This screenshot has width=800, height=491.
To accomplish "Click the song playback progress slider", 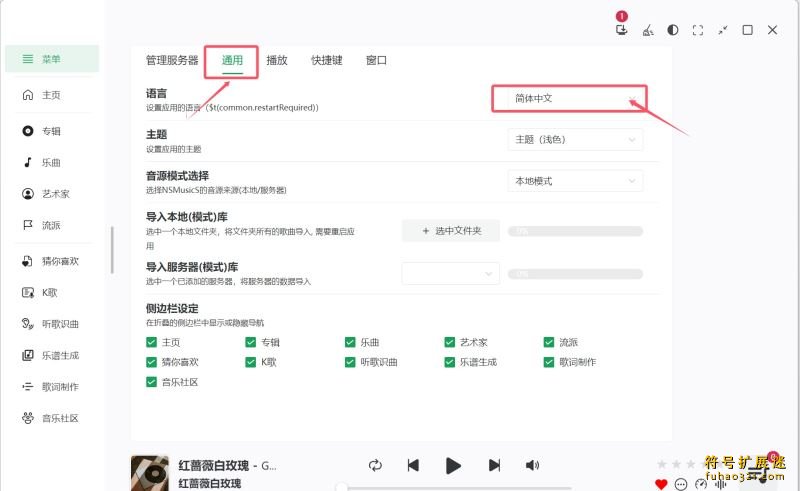I will 454,488.
